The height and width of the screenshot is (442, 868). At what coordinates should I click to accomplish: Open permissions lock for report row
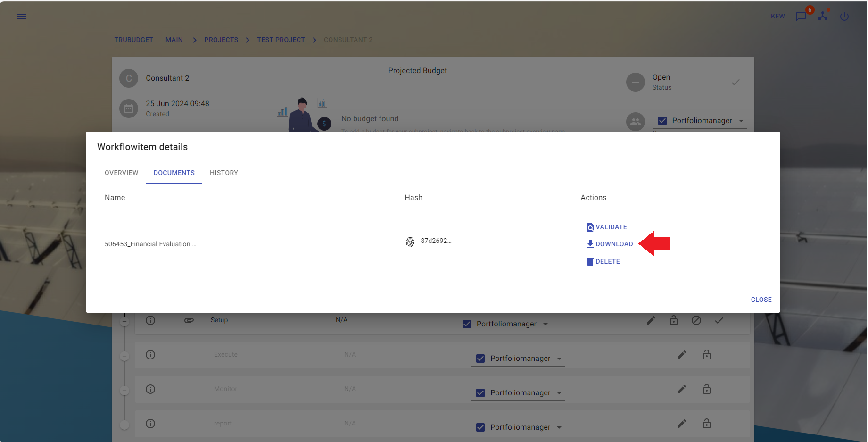(707, 424)
